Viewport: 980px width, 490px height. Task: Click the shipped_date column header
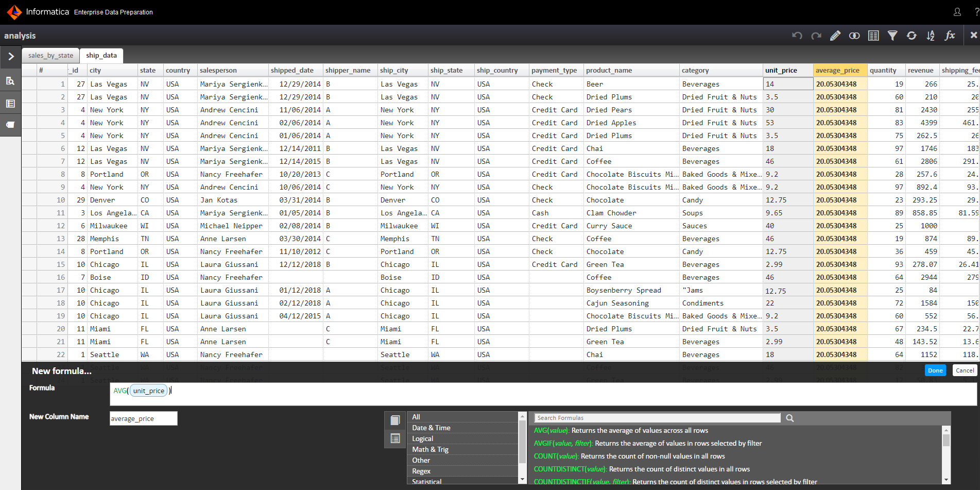tap(296, 70)
